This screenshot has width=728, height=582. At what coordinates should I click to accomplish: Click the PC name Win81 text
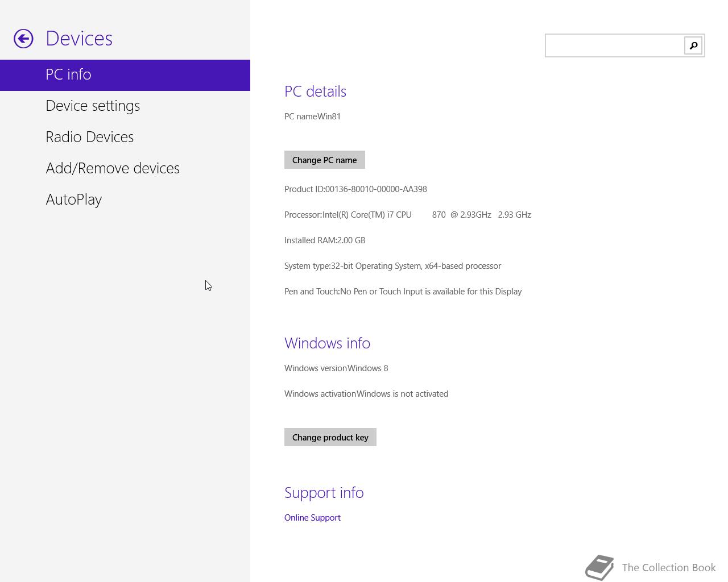312,116
